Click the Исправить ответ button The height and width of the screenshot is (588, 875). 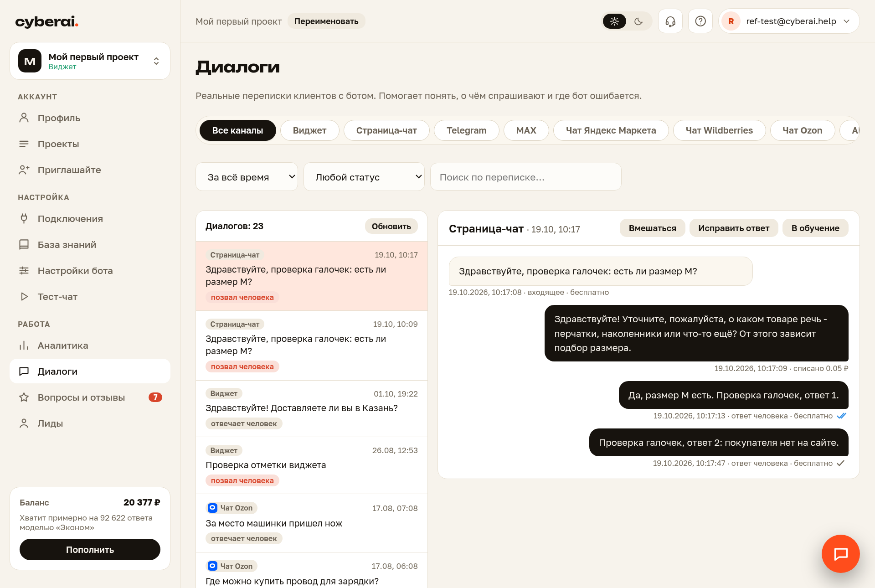point(734,228)
